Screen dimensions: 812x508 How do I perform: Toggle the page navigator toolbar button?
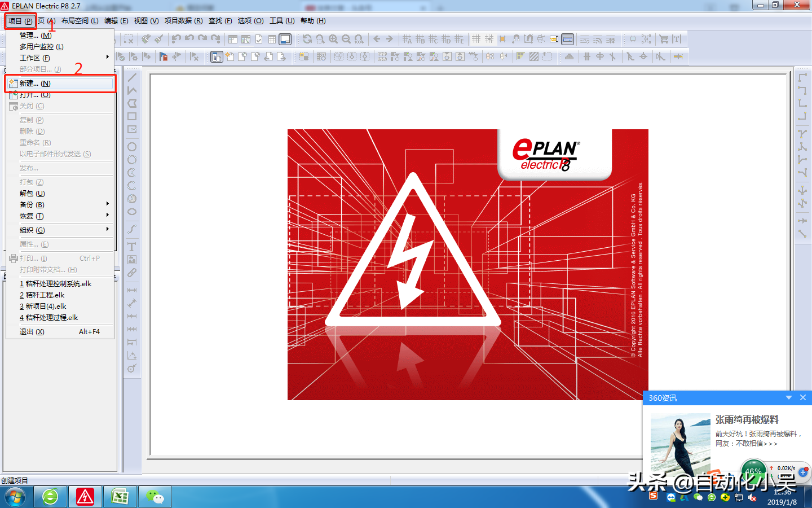pos(233,39)
